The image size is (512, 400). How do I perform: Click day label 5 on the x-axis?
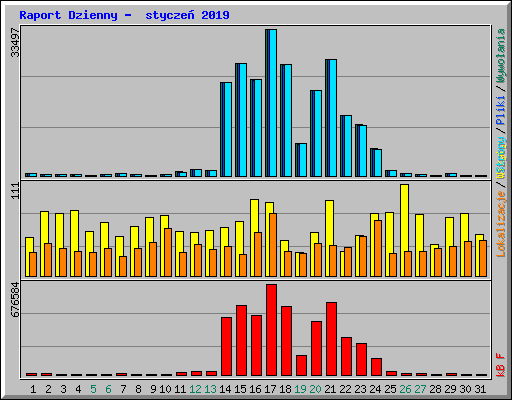pyautogui.click(x=93, y=389)
